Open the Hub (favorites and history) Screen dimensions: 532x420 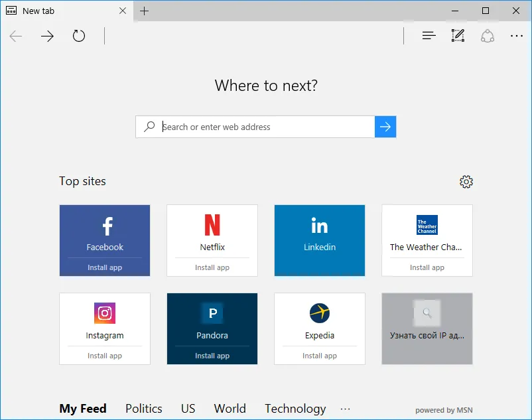click(429, 35)
